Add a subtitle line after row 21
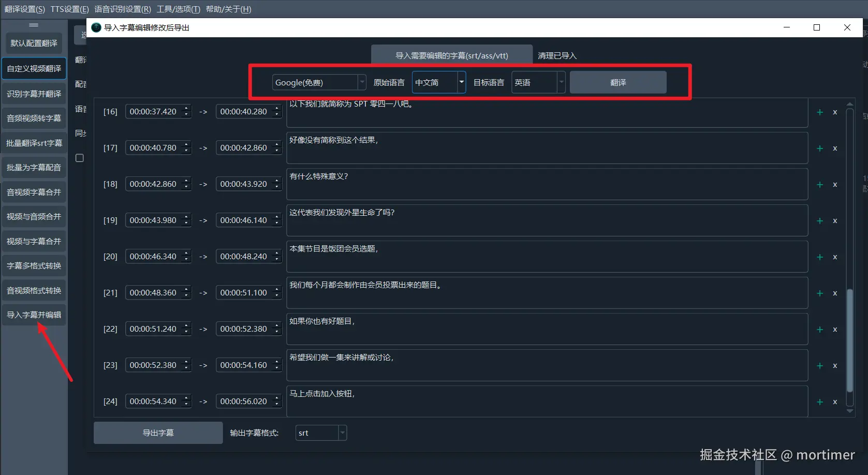868x475 pixels. 819,293
